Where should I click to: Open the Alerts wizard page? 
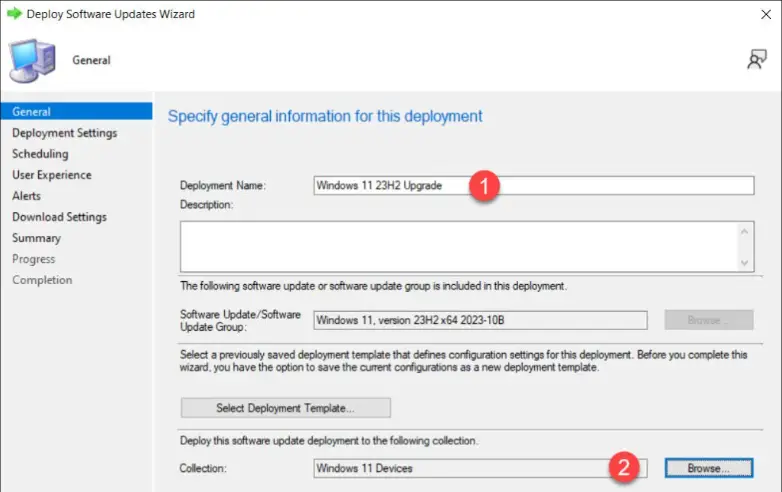(x=26, y=196)
